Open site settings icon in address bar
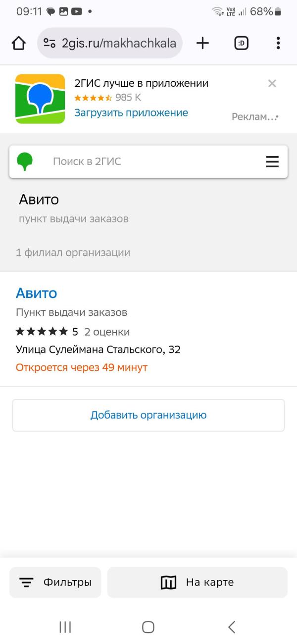Screen dimensions: 297x644 [x=49, y=43]
